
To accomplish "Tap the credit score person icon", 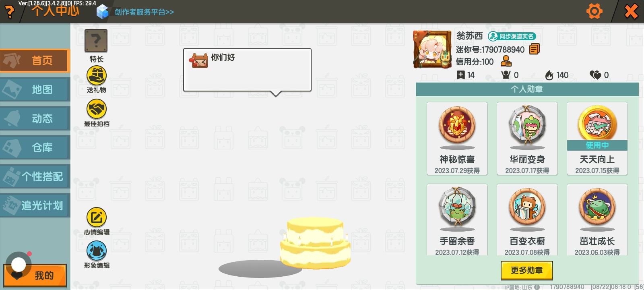I will pyautogui.click(x=506, y=61).
